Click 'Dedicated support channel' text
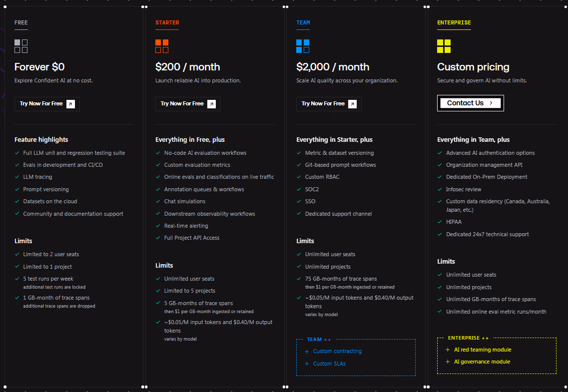 [x=338, y=214]
